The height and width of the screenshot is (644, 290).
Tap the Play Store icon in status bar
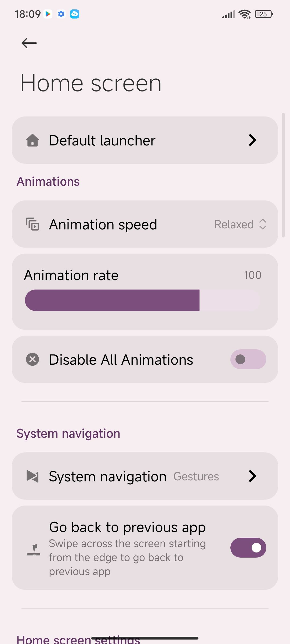(x=48, y=14)
